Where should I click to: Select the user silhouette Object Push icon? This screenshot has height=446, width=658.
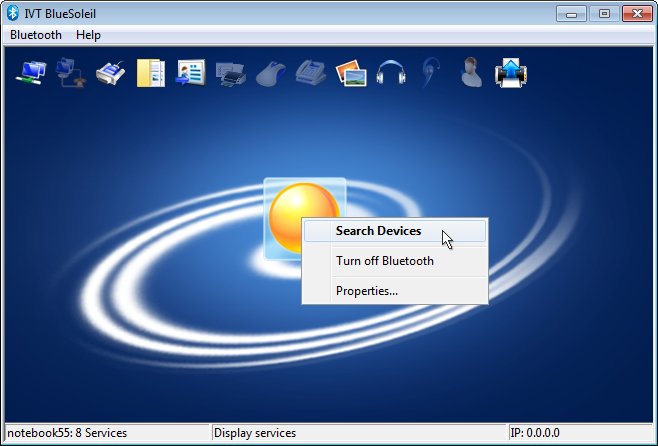(x=471, y=72)
